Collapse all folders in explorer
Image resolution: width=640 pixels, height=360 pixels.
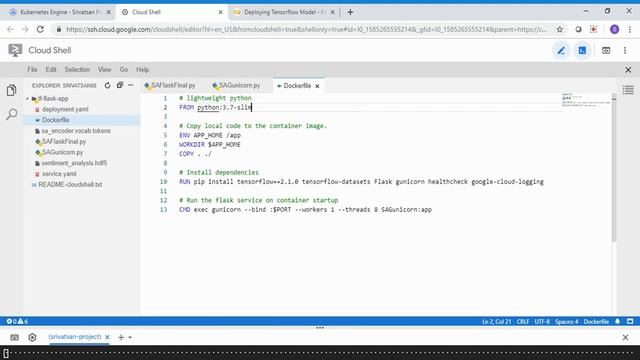click(120, 85)
